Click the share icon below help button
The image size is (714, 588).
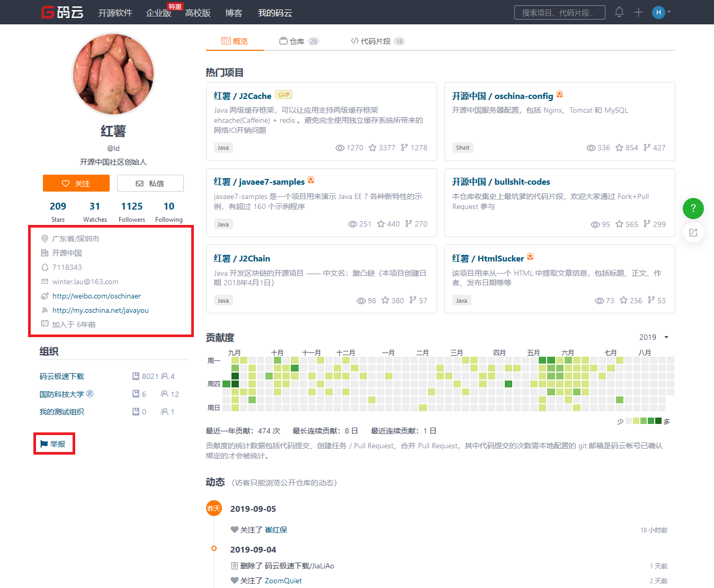(693, 232)
